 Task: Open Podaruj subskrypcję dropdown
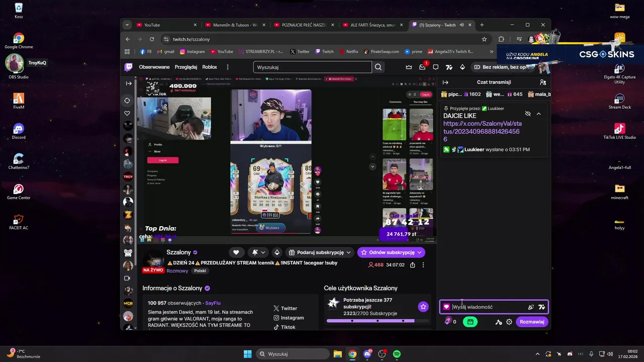click(319, 252)
